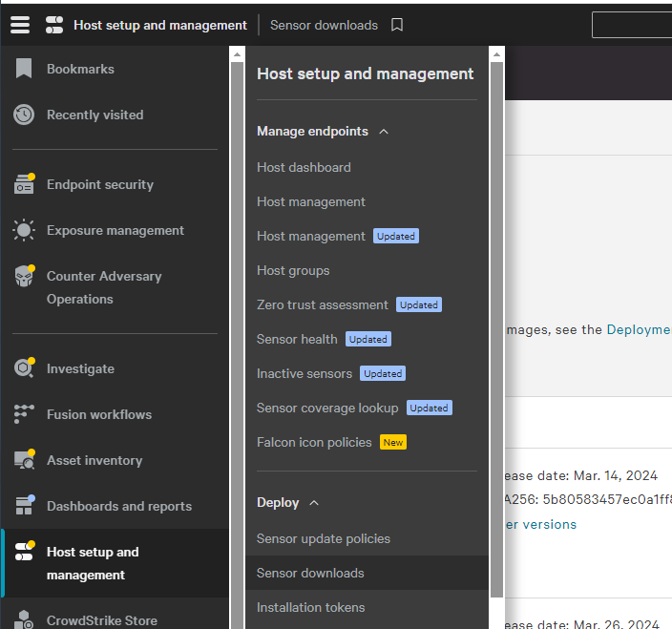Open Host groups
This screenshot has height=629, width=672.
tap(293, 270)
